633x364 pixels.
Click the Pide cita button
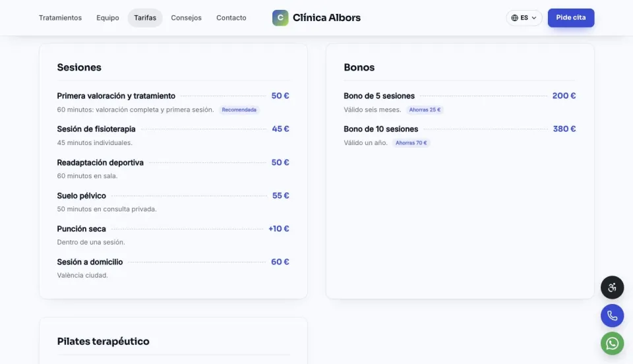coord(571,18)
